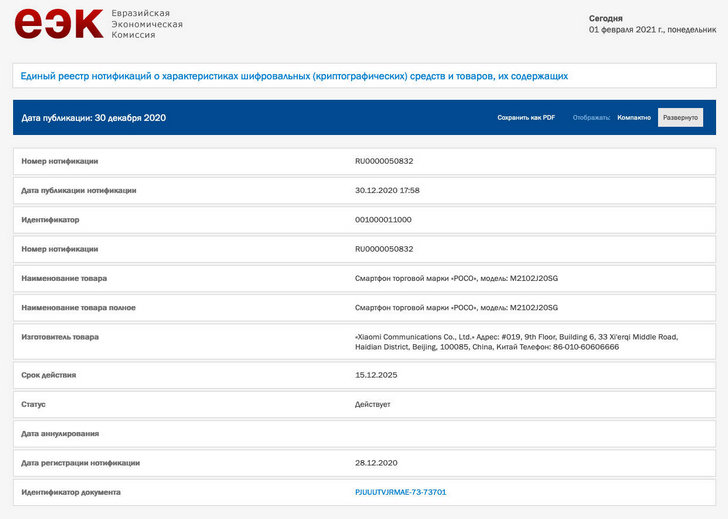728x519 pixels.
Task: Open document link PJUUUTVJRMAE-73-73701
Action: (x=401, y=492)
